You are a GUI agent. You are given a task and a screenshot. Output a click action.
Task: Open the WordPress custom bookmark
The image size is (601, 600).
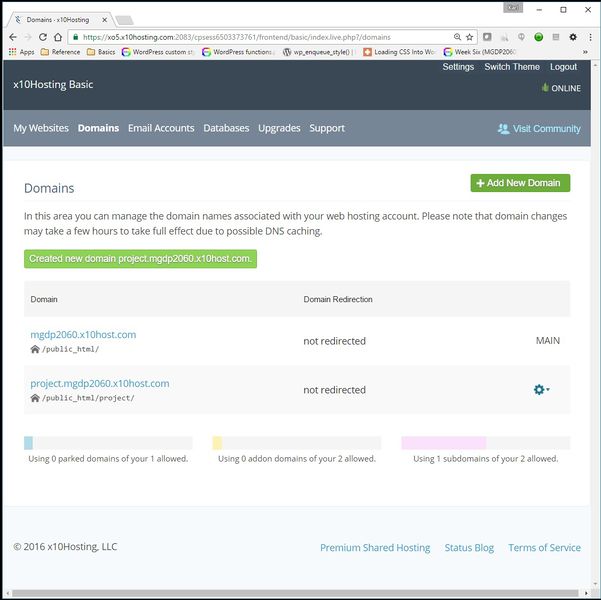click(x=158, y=52)
